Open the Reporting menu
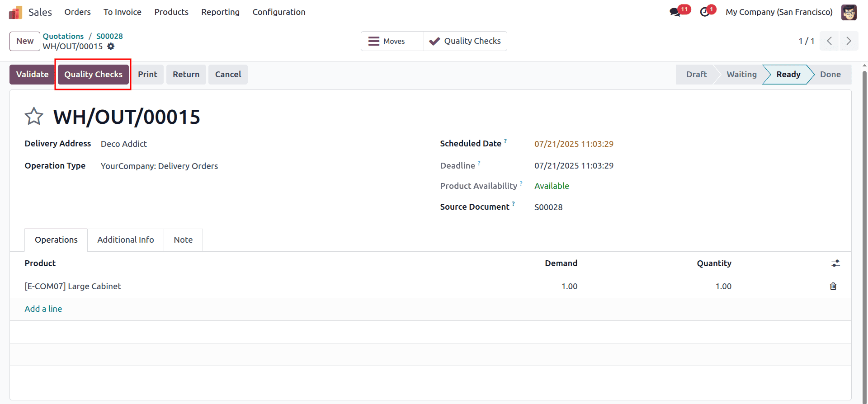 click(x=221, y=12)
